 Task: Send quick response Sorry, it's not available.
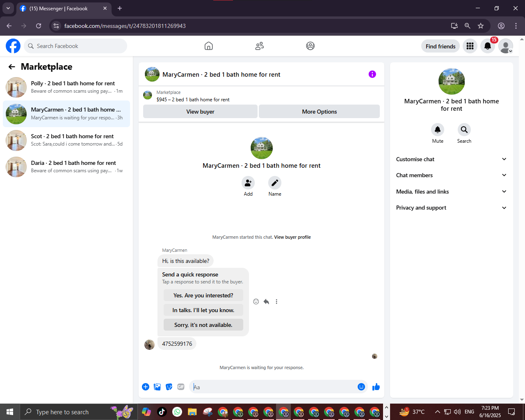(203, 325)
